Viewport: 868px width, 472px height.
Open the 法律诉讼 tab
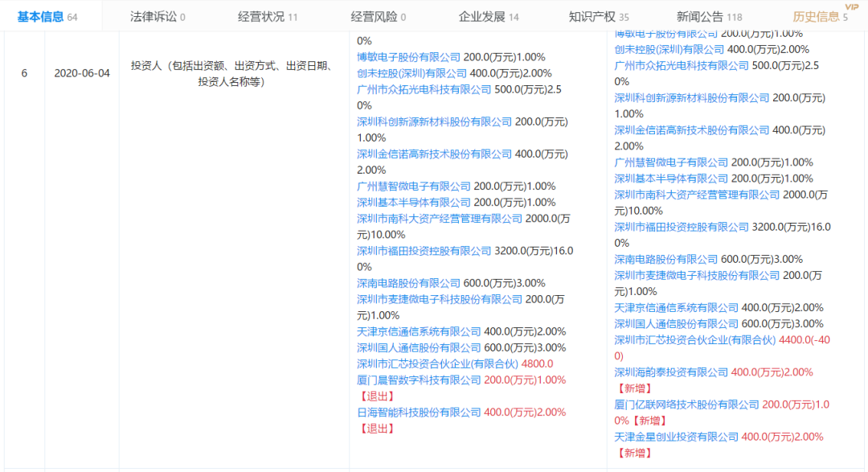click(158, 17)
